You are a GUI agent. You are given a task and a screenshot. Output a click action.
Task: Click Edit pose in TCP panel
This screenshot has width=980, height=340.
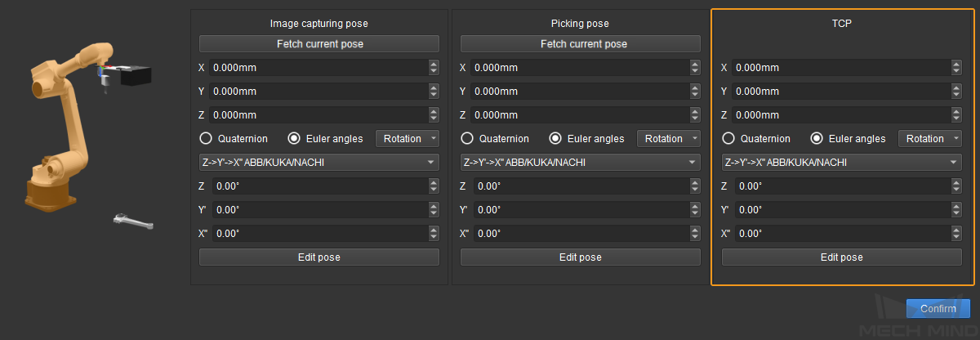pos(841,257)
